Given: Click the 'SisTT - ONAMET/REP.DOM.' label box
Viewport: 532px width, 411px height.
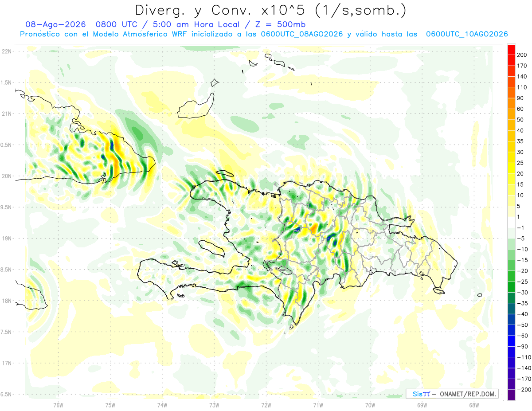Looking at the screenshot, I should click(x=452, y=394).
